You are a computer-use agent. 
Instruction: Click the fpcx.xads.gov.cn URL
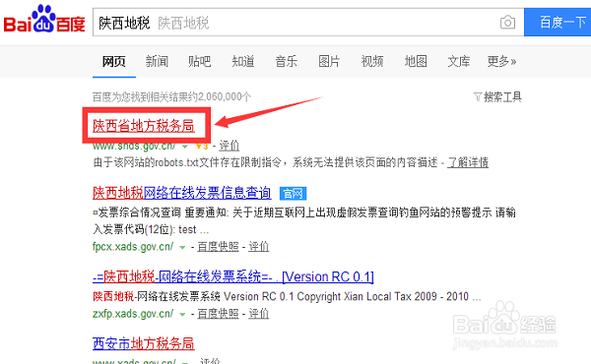[133, 247]
